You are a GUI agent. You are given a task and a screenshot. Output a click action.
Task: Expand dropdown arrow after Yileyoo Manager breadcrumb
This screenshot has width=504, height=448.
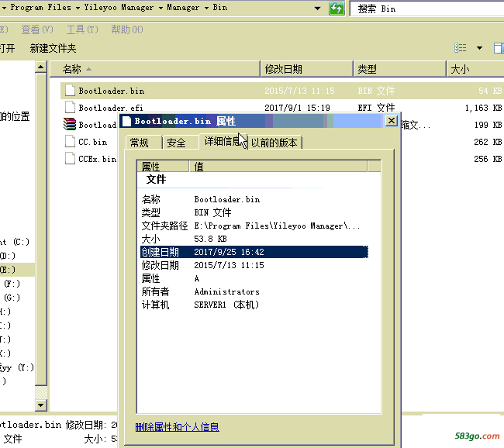coord(161,8)
